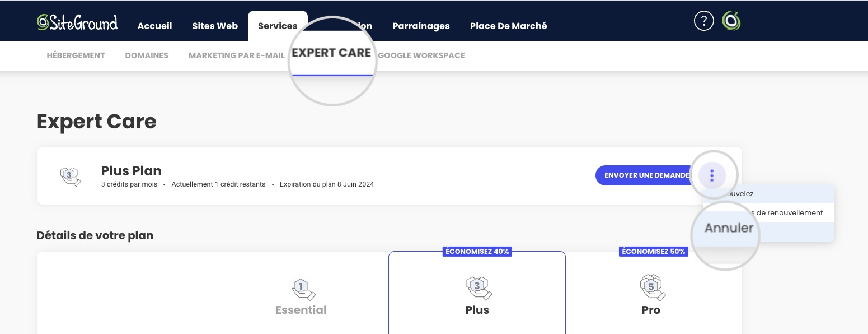
Task: Click the 'Détails de votre plan' heading
Action: coord(95,235)
